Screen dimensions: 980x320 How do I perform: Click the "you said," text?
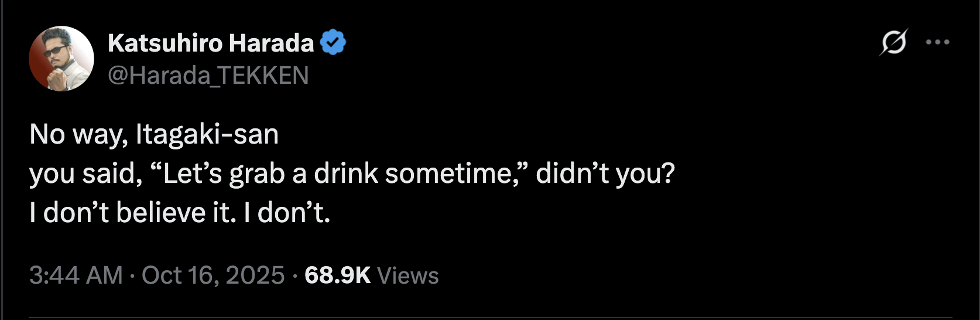pyautogui.click(x=86, y=174)
